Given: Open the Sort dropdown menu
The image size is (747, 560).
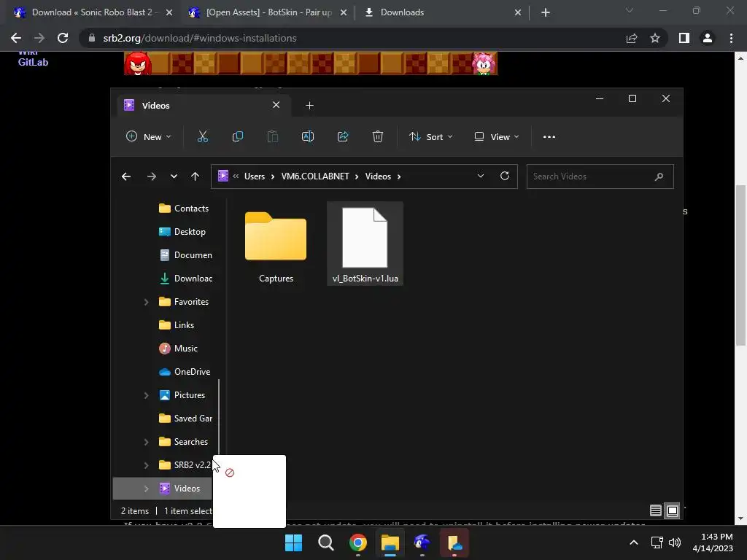Looking at the screenshot, I should [430, 136].
